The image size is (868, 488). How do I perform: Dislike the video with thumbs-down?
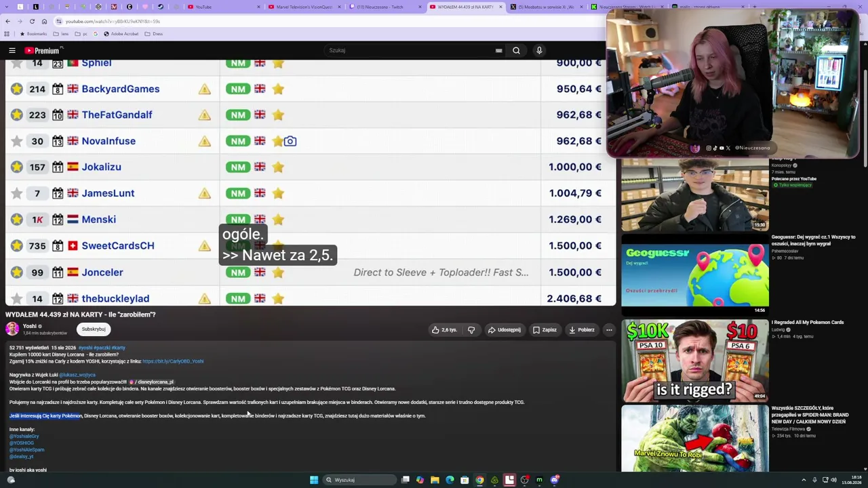[471, 330]
